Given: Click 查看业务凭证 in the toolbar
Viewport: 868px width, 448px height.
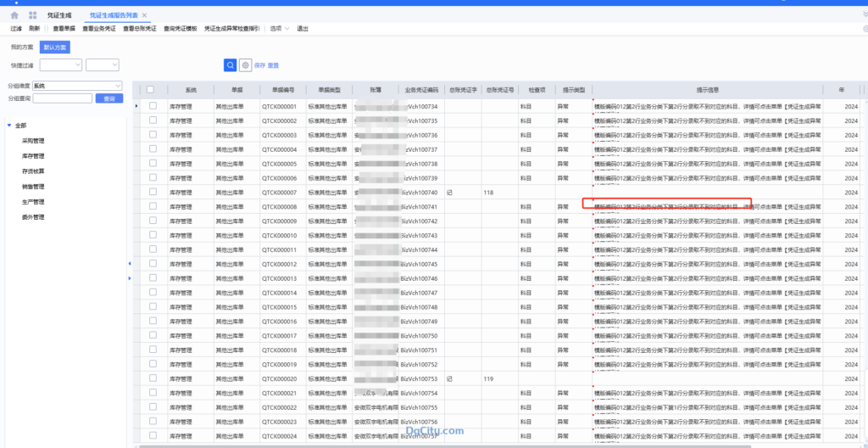Looking at the screenshot, I should (101, 29).
